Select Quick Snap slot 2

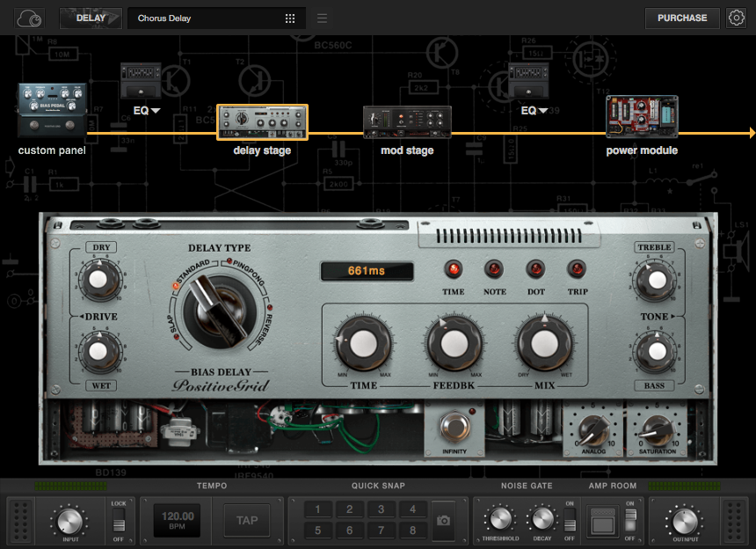[x=350, y=509]
